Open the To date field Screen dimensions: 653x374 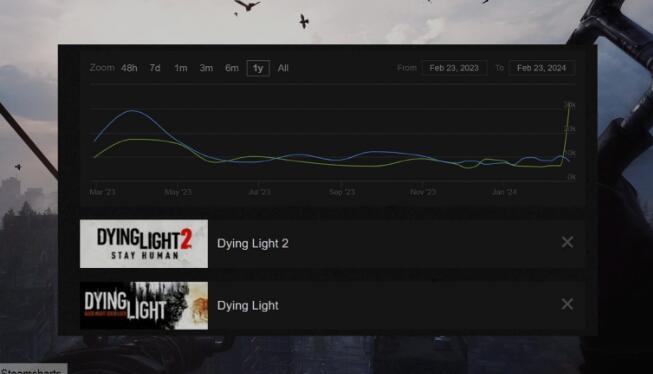click(541, 68)
